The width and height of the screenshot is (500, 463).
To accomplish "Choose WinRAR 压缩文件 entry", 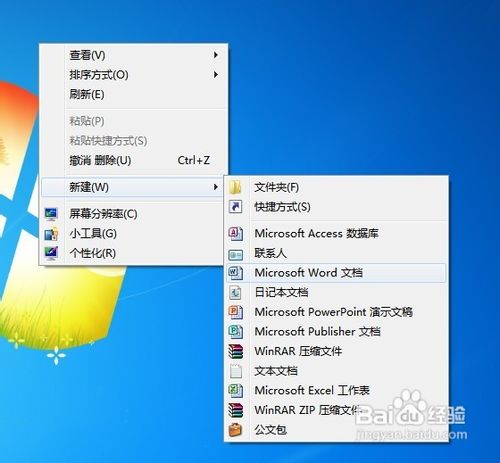I will pos(336,351).
